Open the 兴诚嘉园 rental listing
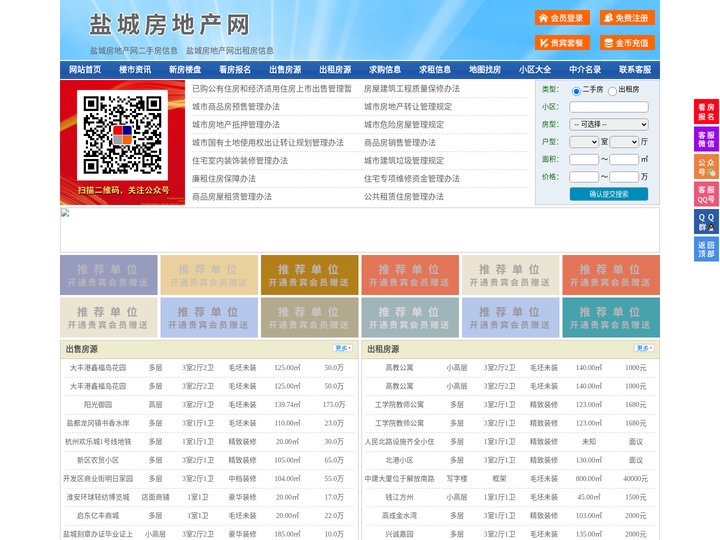Viewport: 720px width, 540px height. click(x=399, y=534)
